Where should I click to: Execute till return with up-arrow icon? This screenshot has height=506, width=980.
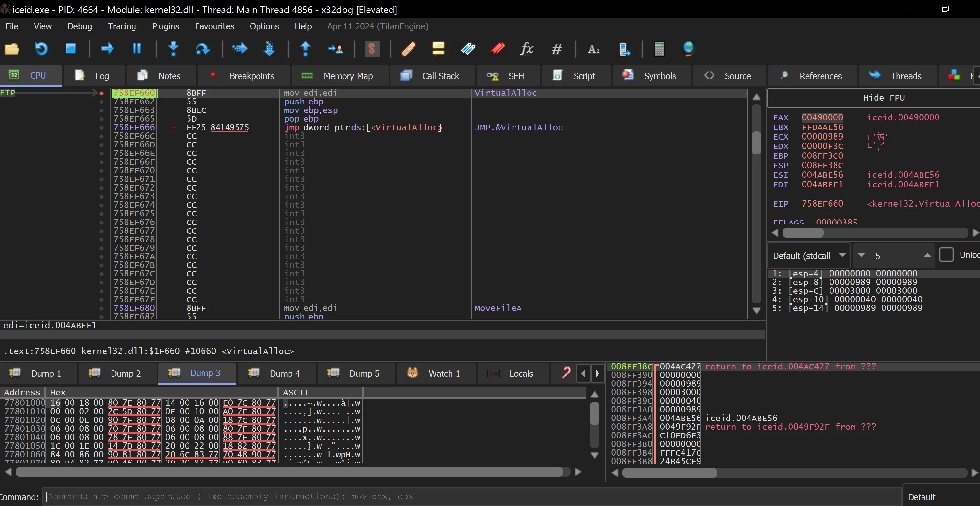click(305, 49)
